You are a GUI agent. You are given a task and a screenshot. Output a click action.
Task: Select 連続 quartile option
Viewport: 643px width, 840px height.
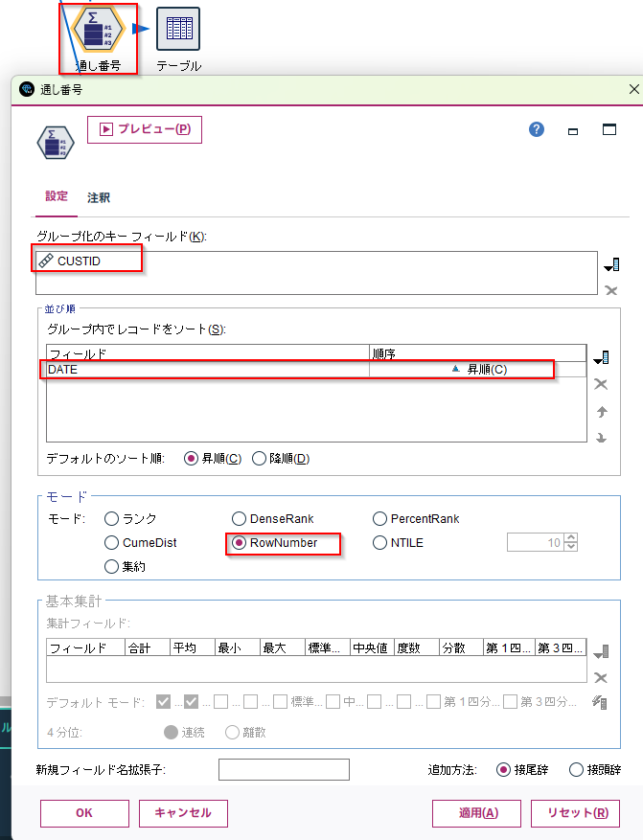pyautogui.click(x=171, y=733)
